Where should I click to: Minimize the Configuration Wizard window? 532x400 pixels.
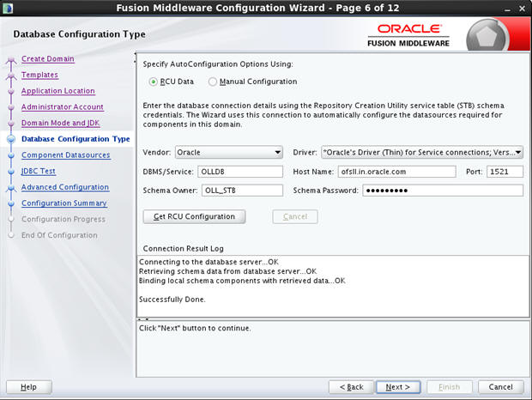click(x=508, y=9)
